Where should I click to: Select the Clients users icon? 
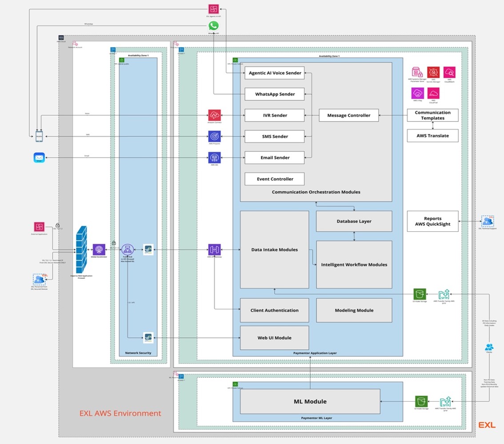point(489,347)
